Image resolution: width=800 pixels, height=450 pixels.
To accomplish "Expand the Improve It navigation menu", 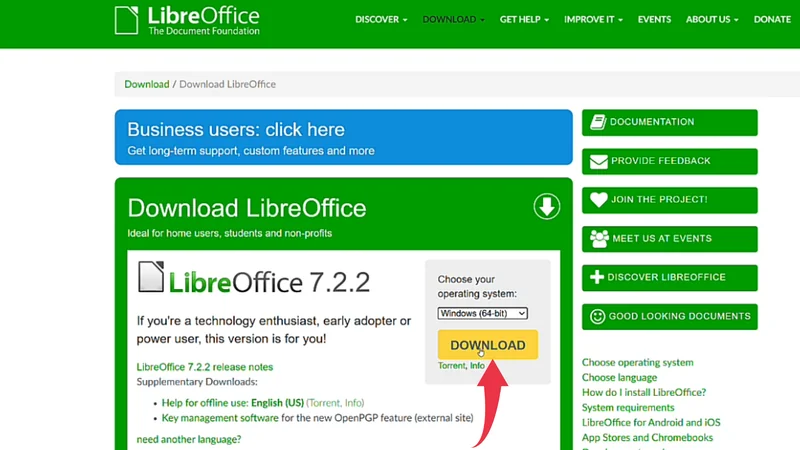I will 593,19.
